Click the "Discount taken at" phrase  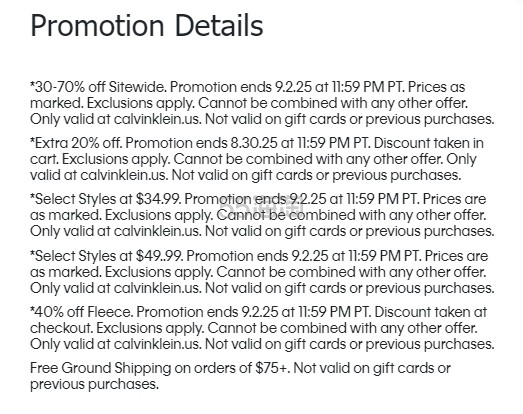pos(431,312)
